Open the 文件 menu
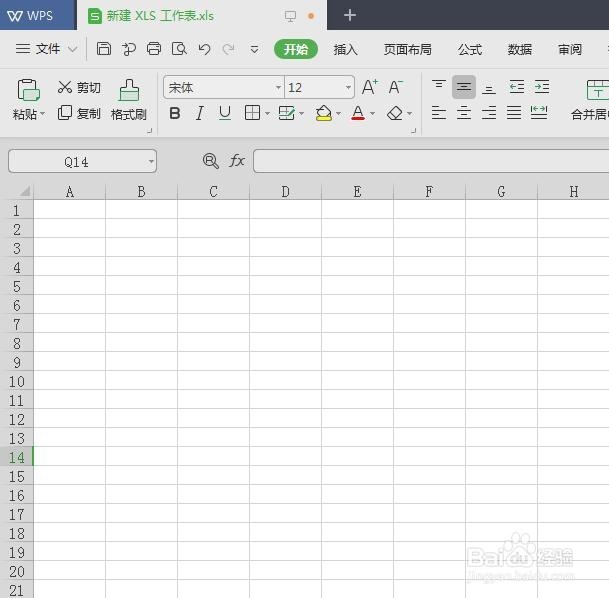This screenshot has width=609, height=598. 38,49
